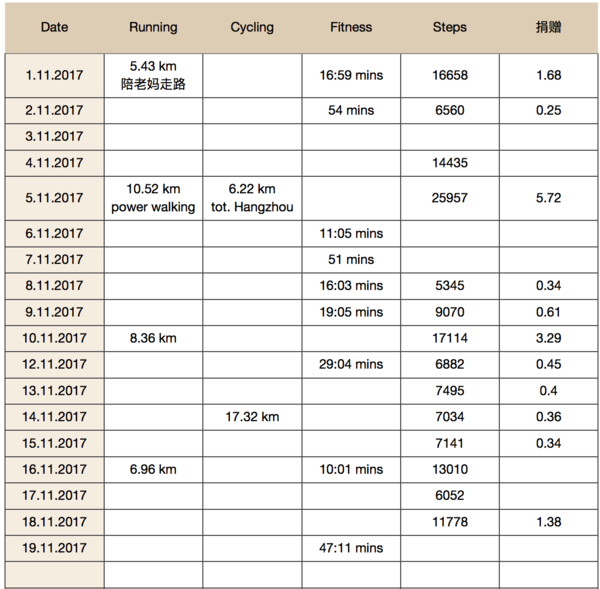Click the running cell with 5.43 km 陪老妈走路
The image size is (600, 589).
[153, 75]
